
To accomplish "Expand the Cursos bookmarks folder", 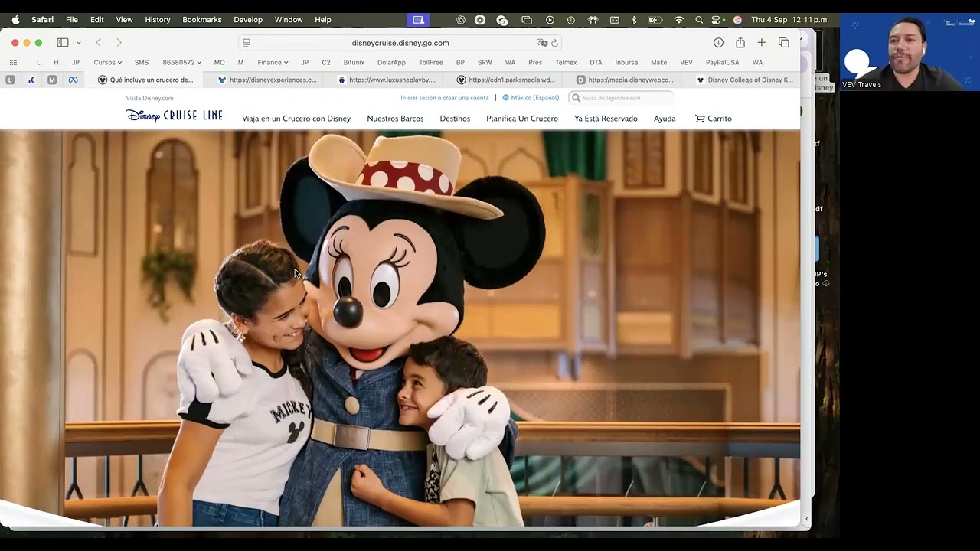I will click(x=108, y=63).
